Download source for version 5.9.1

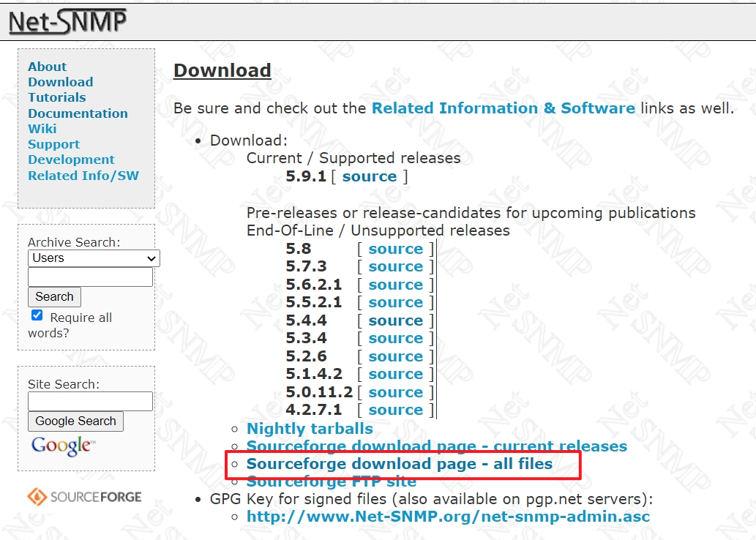[x=370, y=176]
